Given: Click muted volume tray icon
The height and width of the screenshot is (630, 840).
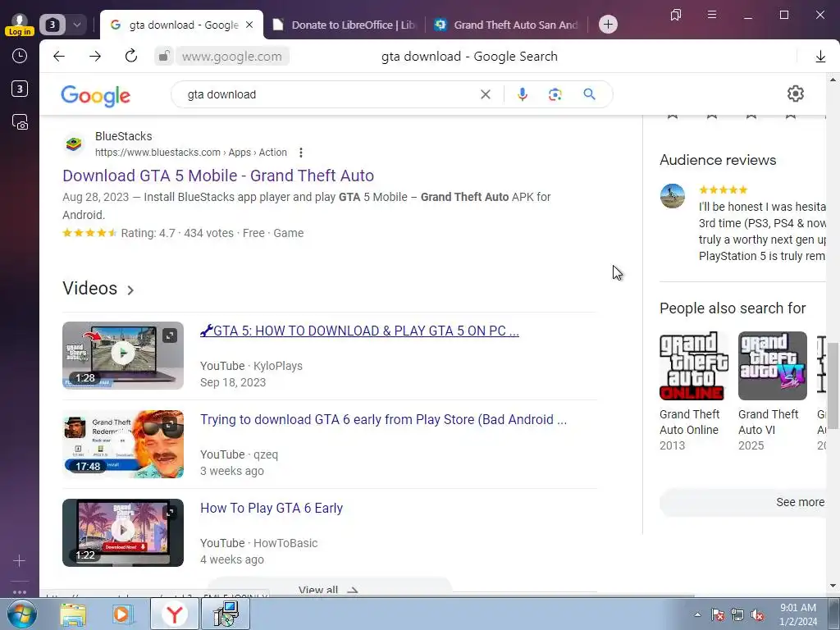Looking at the screenshot, I should (x=757, y=615).
